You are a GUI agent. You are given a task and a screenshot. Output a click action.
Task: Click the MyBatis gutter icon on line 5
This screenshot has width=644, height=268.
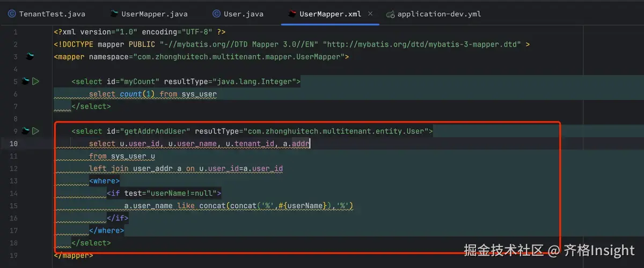click(x=25, y=81)
